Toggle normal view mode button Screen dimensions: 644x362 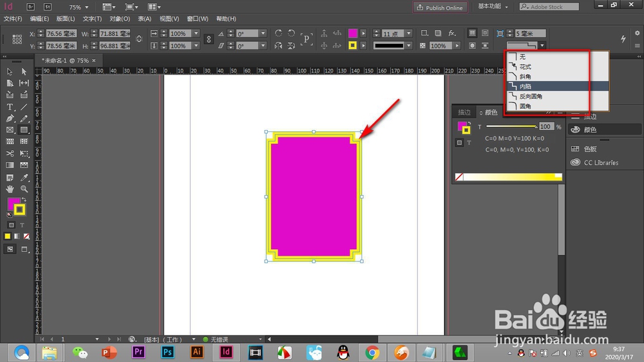coord(10,249)
